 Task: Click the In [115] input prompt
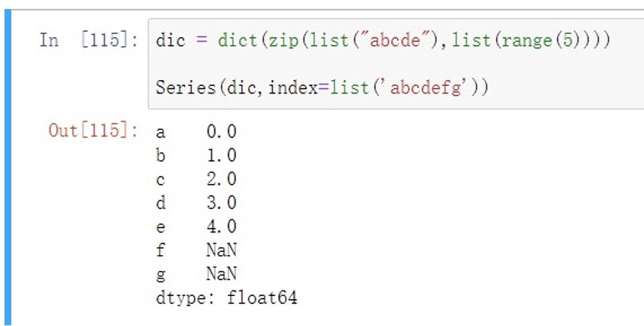(x=88, y=41)
